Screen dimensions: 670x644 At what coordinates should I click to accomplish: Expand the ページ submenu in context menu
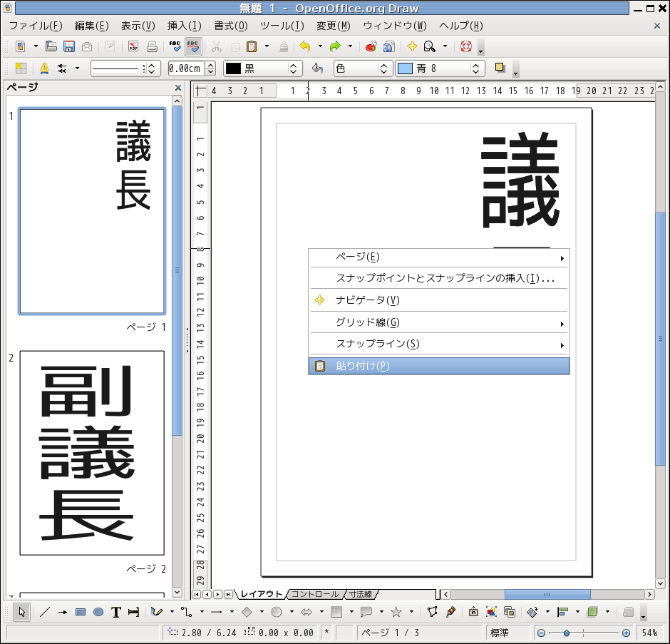tap(439, 257)
